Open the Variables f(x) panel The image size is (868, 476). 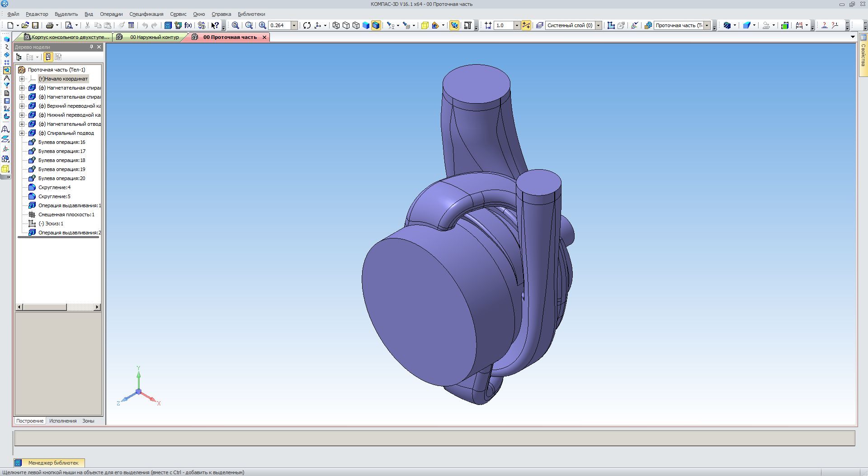click(188, 25)
